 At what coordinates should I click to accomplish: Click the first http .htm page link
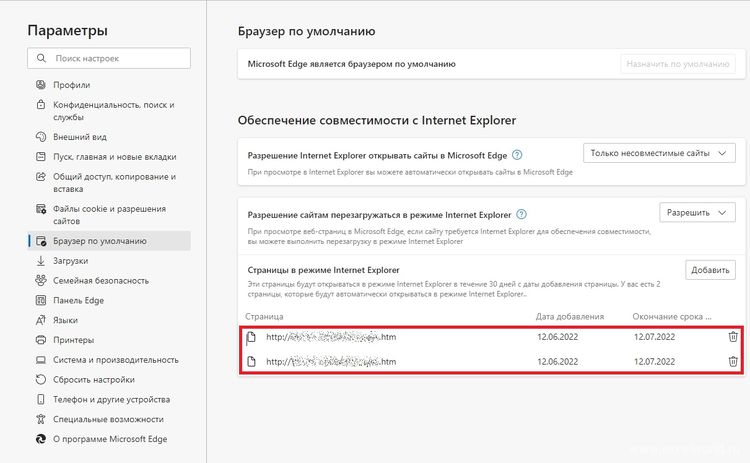click(331, 337)
